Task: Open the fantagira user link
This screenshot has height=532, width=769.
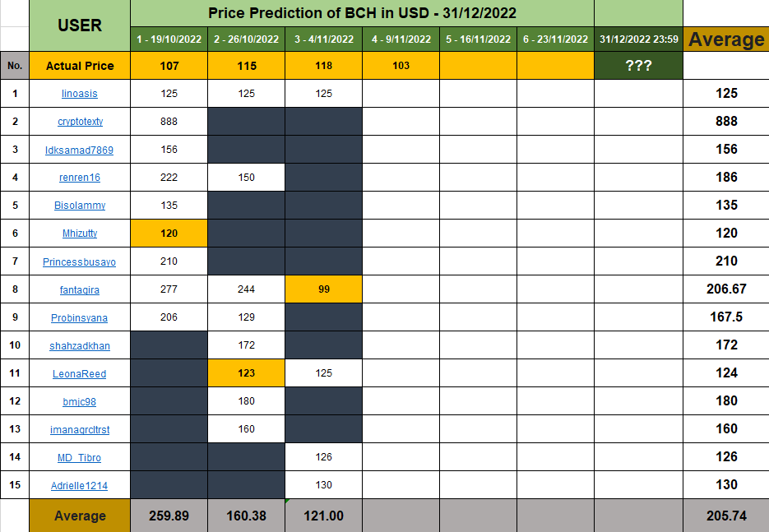Action: pos(80,289)
